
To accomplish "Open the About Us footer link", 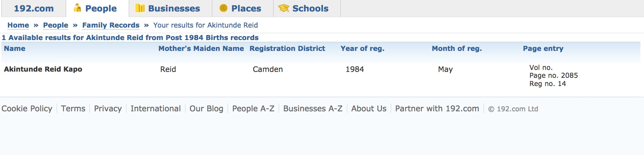I will coord(369,109).
